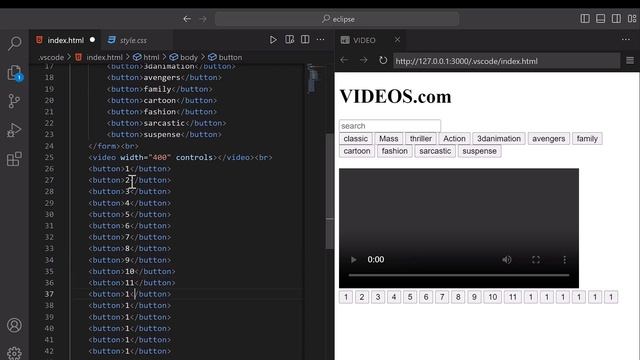Open the Search view in activity bar
640x360 pixels.
click(x=14, y=43)
